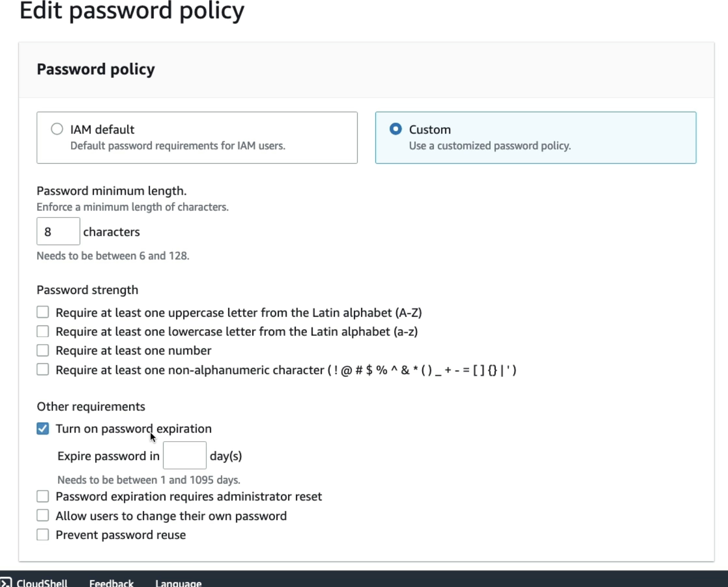Select the IAM default radio option

coord(57,129)
